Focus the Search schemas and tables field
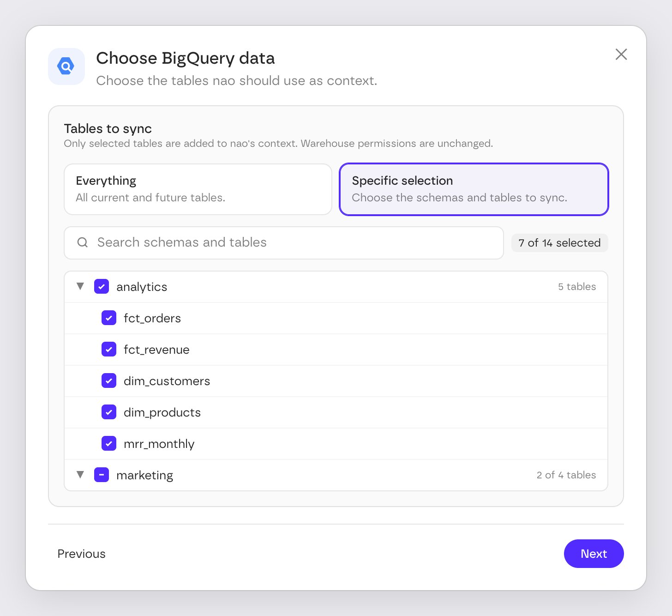Screen dimensions: 672x616 click(x=284, y=243)
